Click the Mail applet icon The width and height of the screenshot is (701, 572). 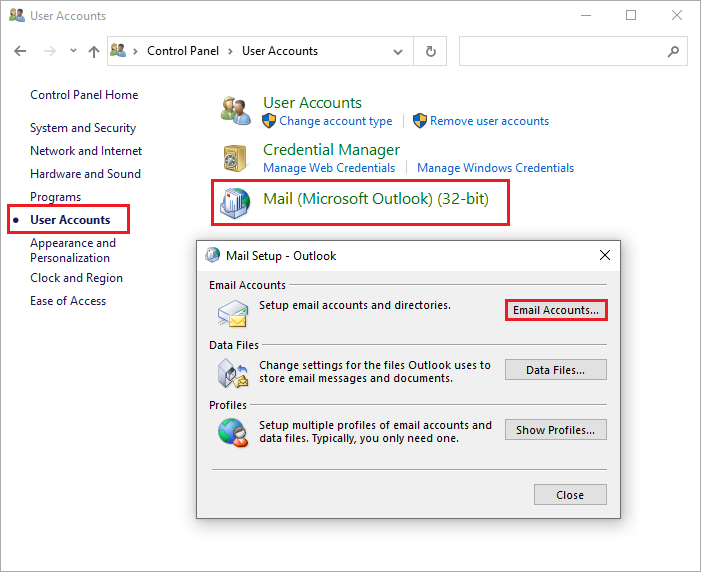coord(235,203)
